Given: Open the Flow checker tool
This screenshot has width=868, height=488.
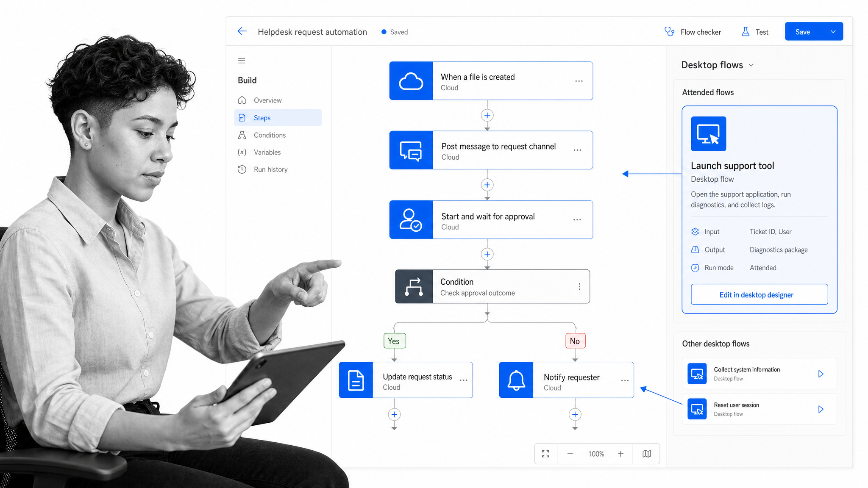Looking at the screenshot, I should (693, 32).
